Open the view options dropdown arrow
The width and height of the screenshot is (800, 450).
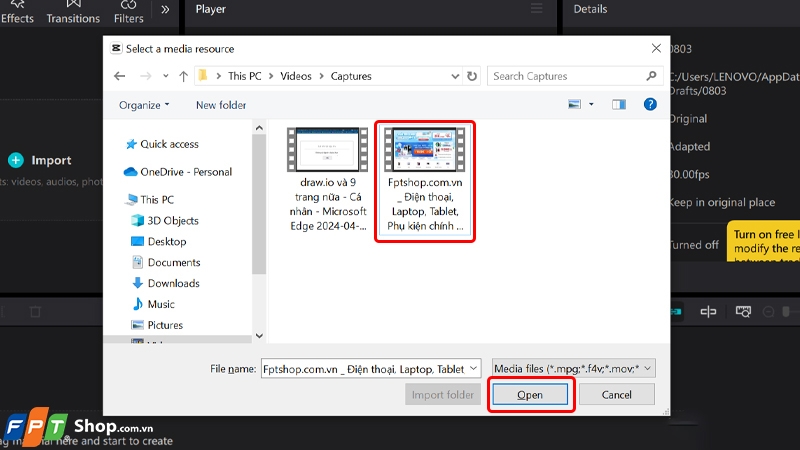pyautogui.click(x=591, y=105)
